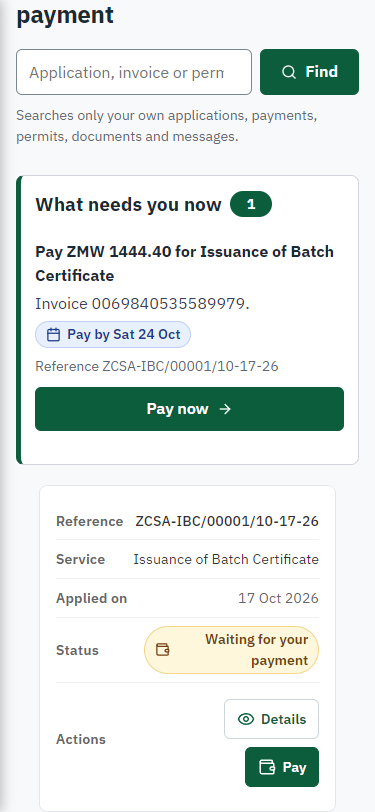The width and height of the screenshot is (375, 812).
Task: Click the eye icon in the Details button
Action: (x=246, y=719)
